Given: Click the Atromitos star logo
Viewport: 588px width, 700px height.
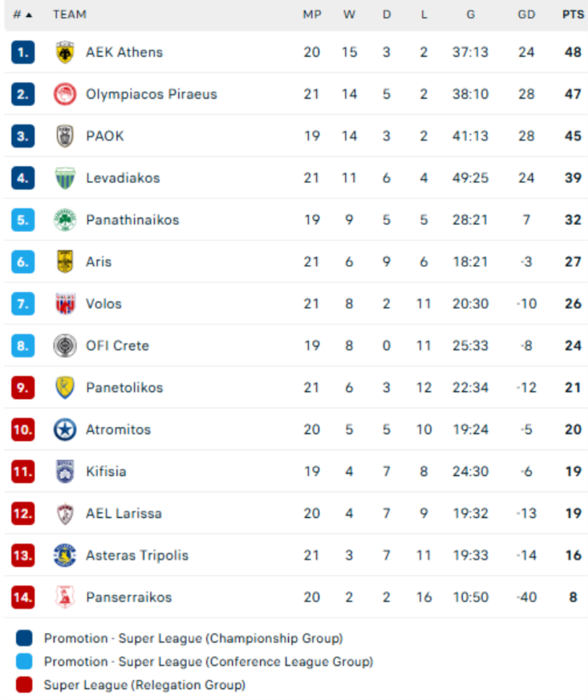Looking at the screenshot, I should click(x=65, y=430).
